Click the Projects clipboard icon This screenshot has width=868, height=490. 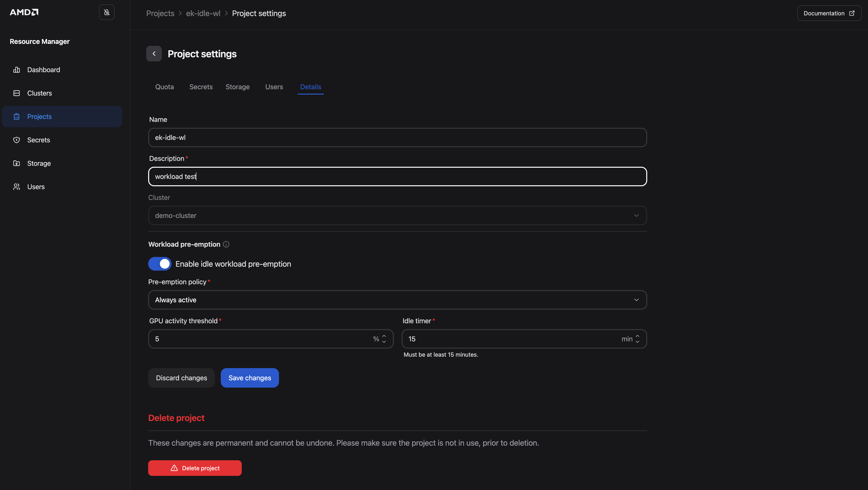pyautogui.click(x=17, y=117)
